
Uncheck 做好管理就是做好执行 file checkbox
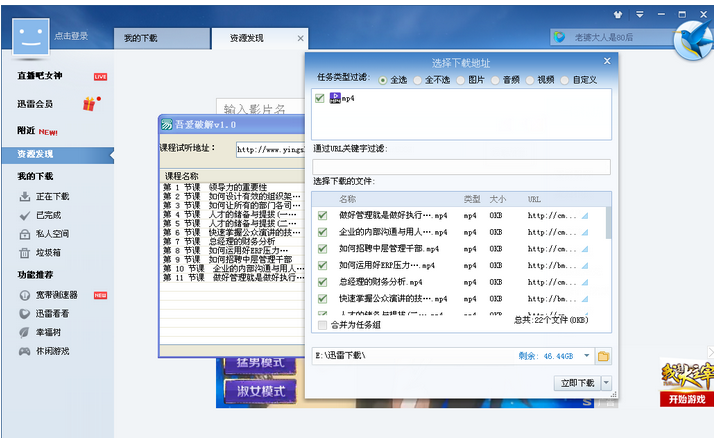pyautogui.click(x=322, y=215)
